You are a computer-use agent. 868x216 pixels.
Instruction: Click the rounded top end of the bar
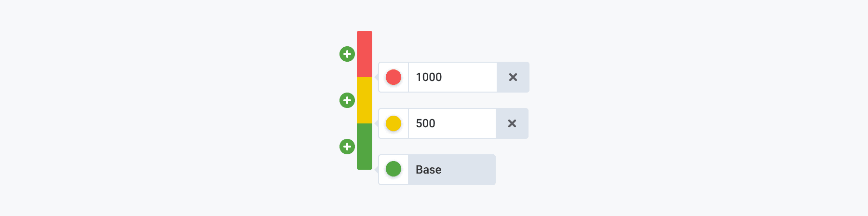(x=365, y=32)
